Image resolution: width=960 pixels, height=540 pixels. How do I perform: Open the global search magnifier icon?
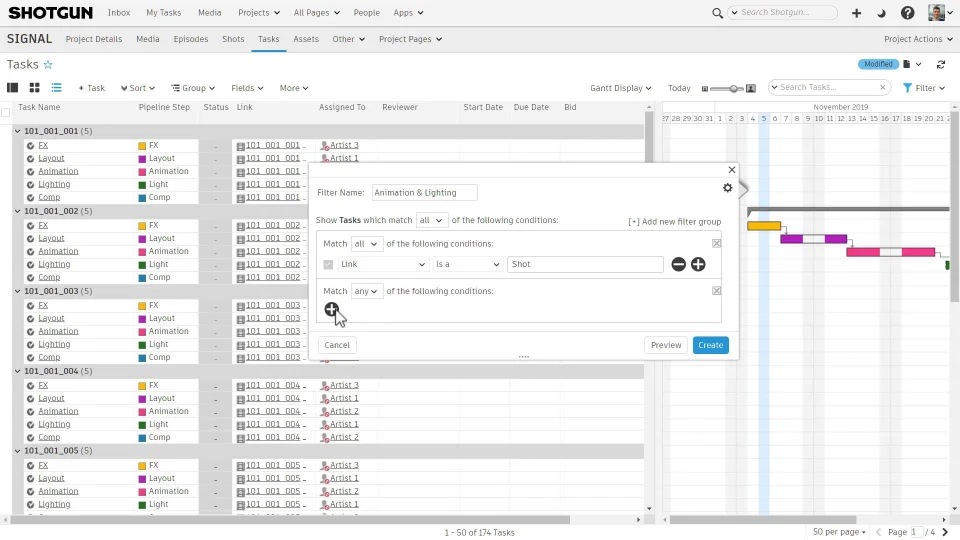(x=717, y=13)
